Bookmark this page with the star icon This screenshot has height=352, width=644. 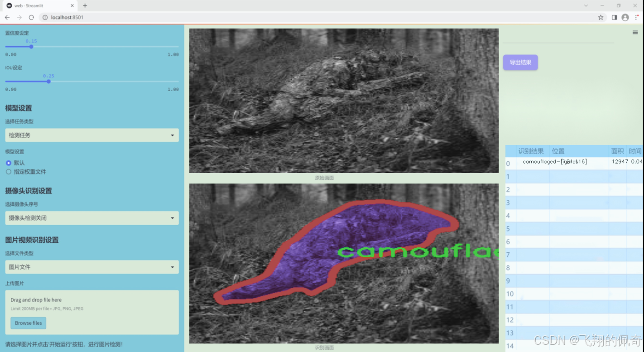(x=601, y=17)
